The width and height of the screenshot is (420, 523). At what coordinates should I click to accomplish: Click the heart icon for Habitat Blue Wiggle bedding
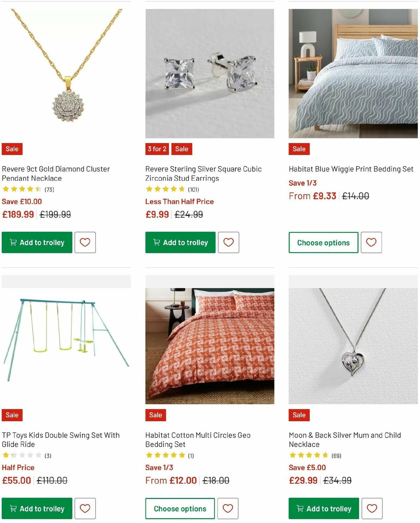pos(371,242)
